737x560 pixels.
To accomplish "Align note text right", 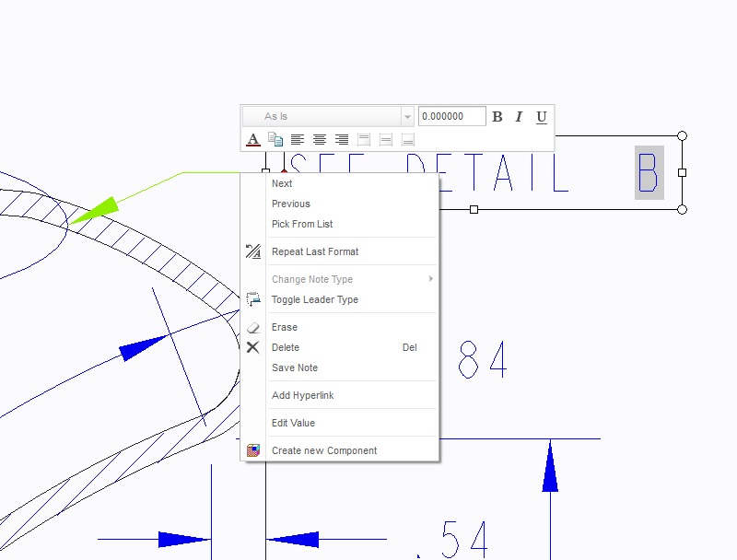I will (x=342, y=139).
